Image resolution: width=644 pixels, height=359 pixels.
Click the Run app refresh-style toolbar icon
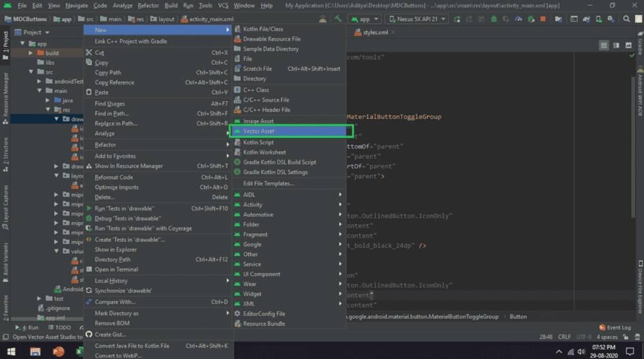(457, 19)
